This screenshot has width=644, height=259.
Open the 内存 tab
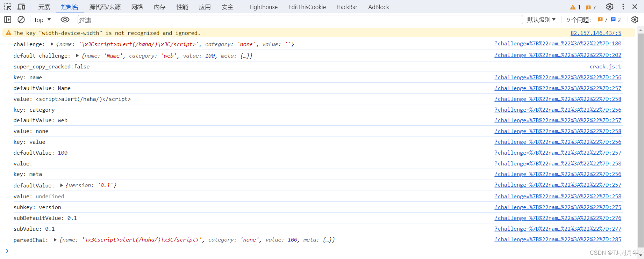click(x=160, y=7)
